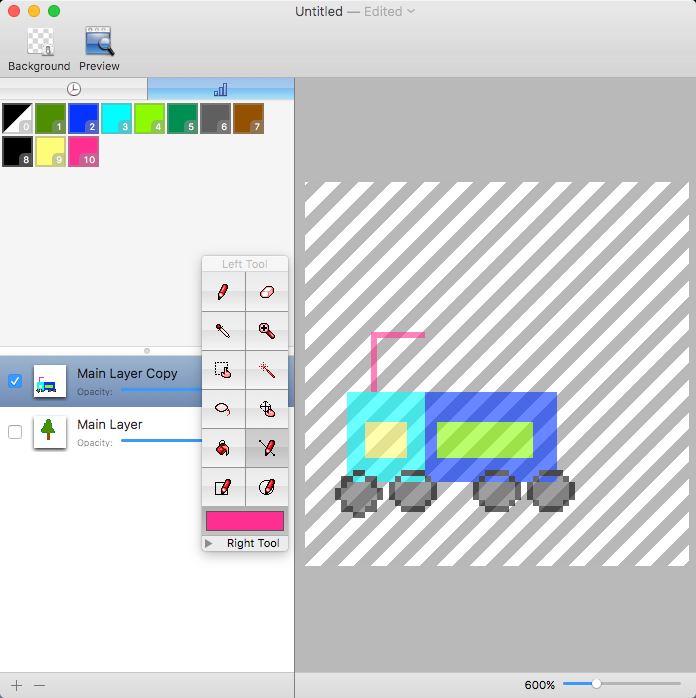Choose the rectangular selection tool
Image resolution: width=696 pixels, height=698 pixels.
click(x=223, y=370)
